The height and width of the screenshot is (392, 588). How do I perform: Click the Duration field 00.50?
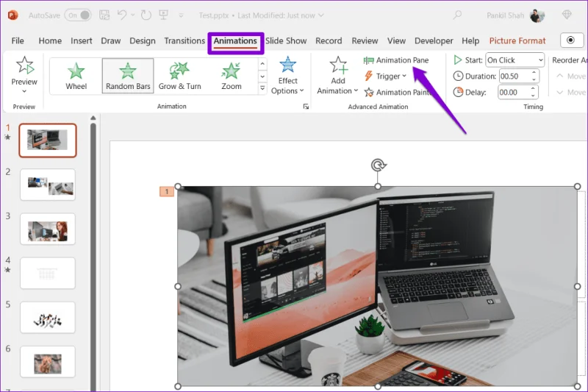[514, 76]
